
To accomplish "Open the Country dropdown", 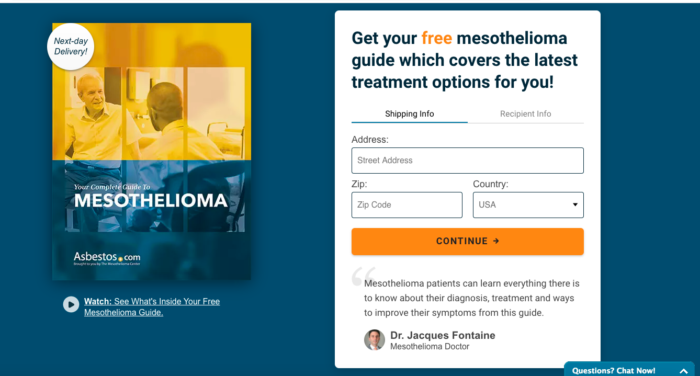I will pyautogui.click(x=528, y=205).
